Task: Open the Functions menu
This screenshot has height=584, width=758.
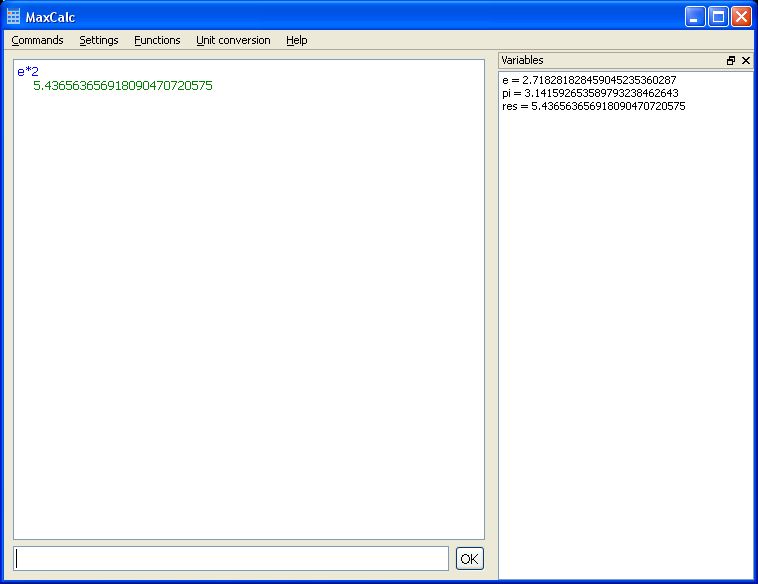Action: coord(157,40)
